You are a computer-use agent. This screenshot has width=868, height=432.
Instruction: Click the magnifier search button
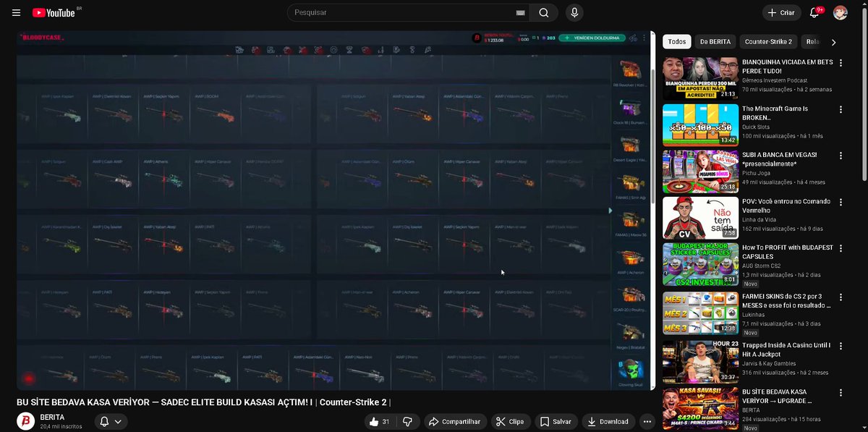(544, 12)
